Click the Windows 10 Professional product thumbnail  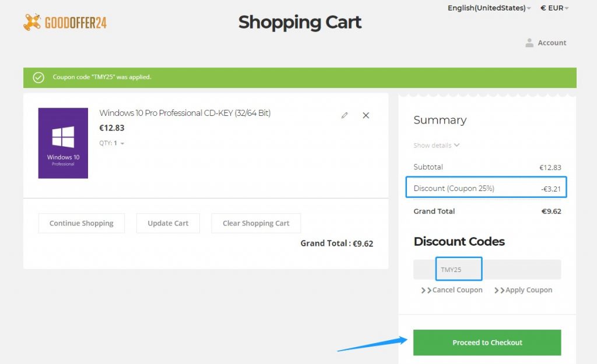(x=63, y=143)
